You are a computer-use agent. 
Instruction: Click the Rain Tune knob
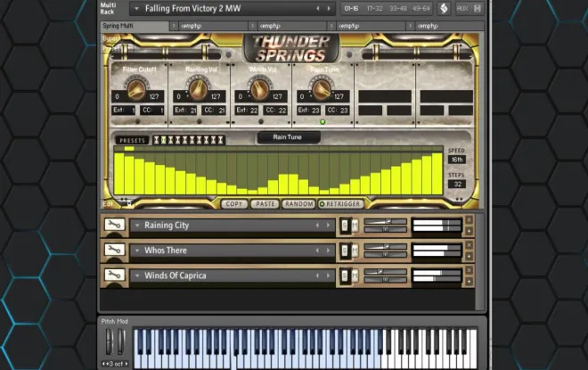(322, 89)
